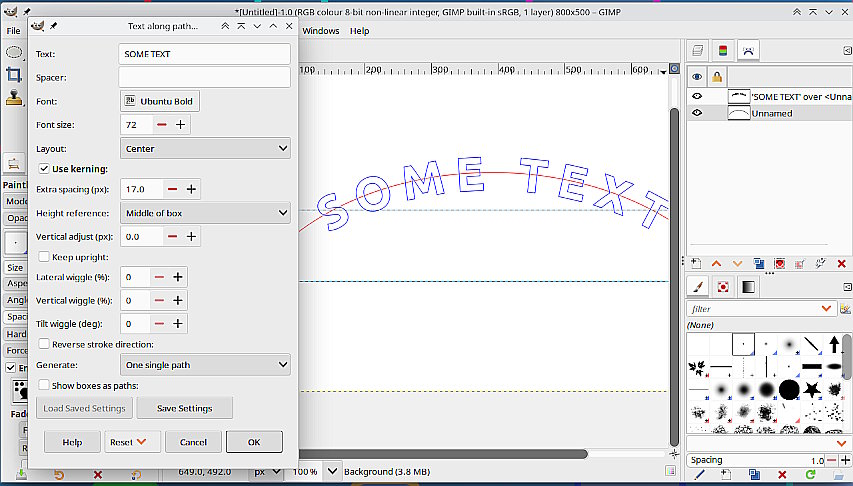
Task: Convert path to selection
Action: pyautogui.click(x=779, y=264)
